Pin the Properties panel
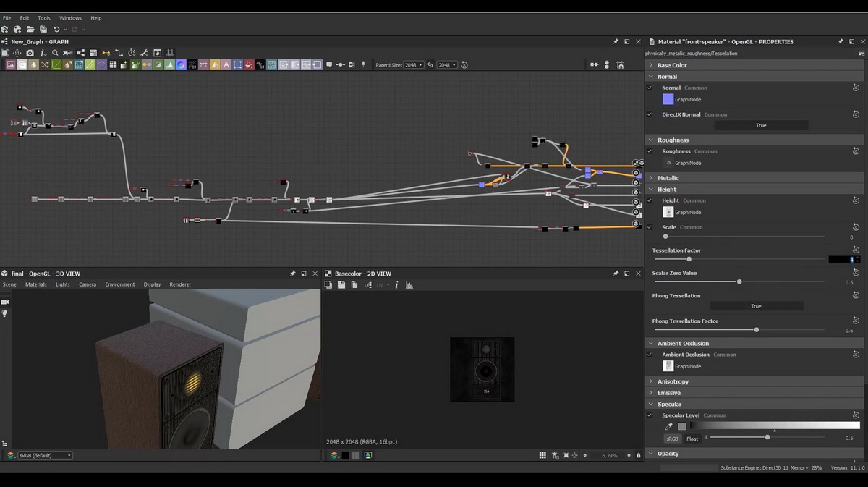 pyautogui.click(x=841, y=42)
